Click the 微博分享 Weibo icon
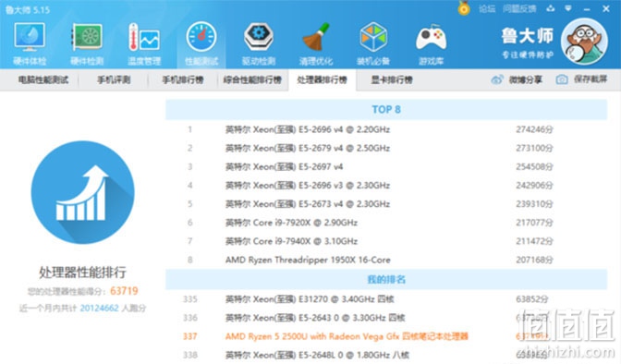Screen dimensions: 621x364 (x=497, y=79)
